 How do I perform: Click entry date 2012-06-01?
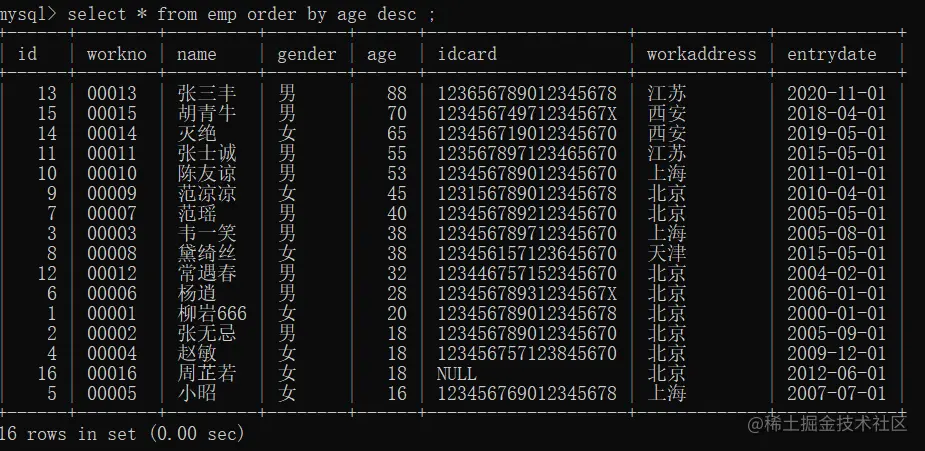pyautogui.click(x=837, y=374)
